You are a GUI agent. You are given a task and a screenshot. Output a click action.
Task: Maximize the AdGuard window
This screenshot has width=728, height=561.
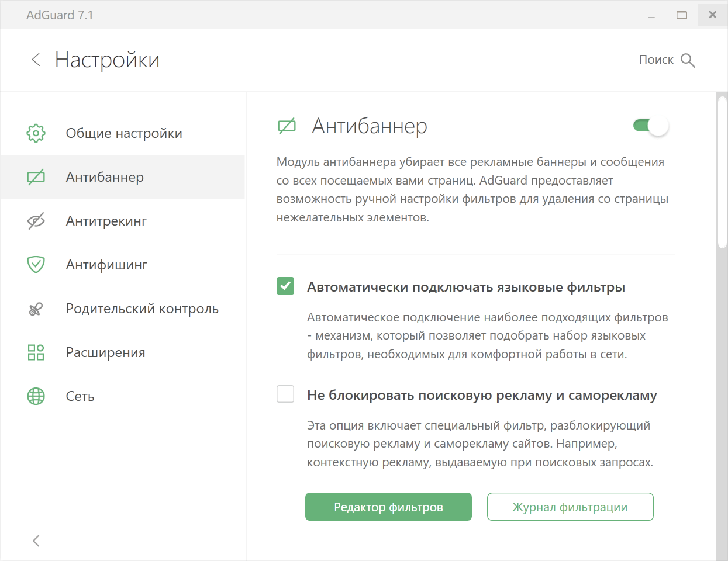(682, 15)
